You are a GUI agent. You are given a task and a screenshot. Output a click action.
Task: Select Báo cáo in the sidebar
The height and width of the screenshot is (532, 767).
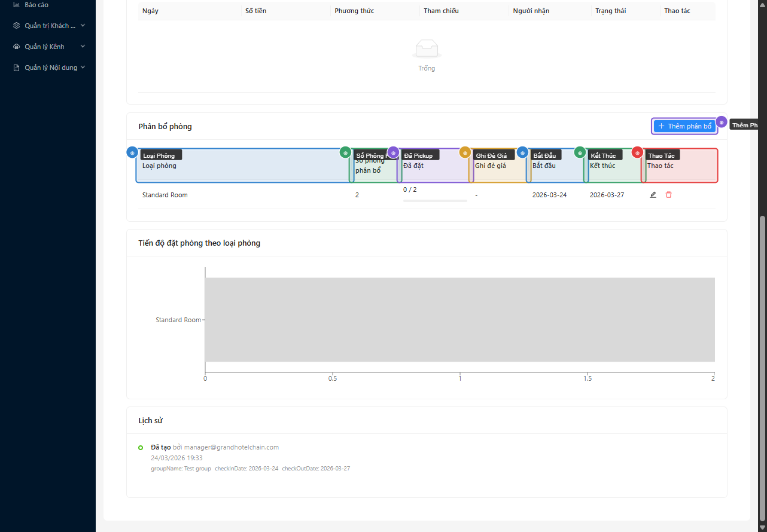tap(35, 4)
